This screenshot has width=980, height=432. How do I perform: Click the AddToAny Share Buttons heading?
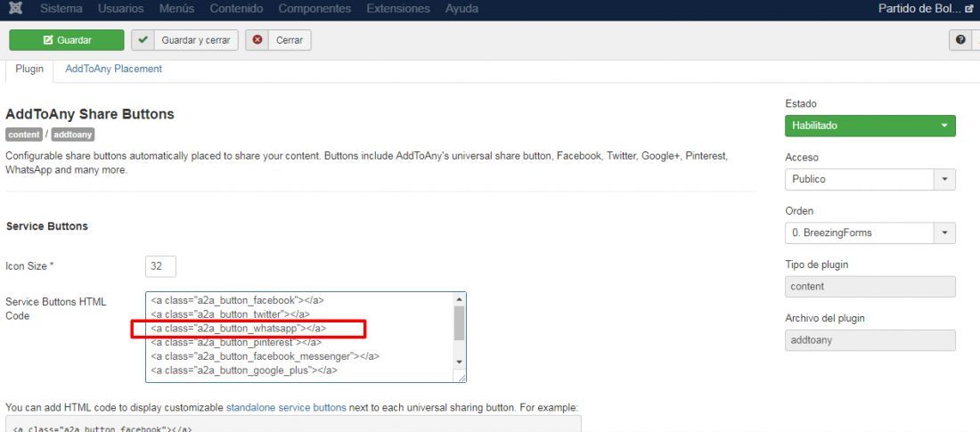(x=89, y=114)
